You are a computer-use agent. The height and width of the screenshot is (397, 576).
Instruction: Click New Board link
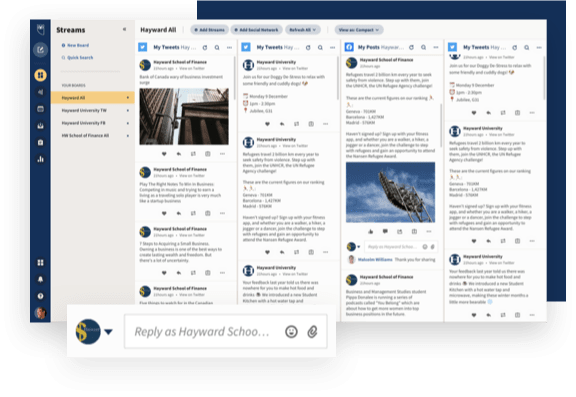pyautogui.click(x=75, y=45)
